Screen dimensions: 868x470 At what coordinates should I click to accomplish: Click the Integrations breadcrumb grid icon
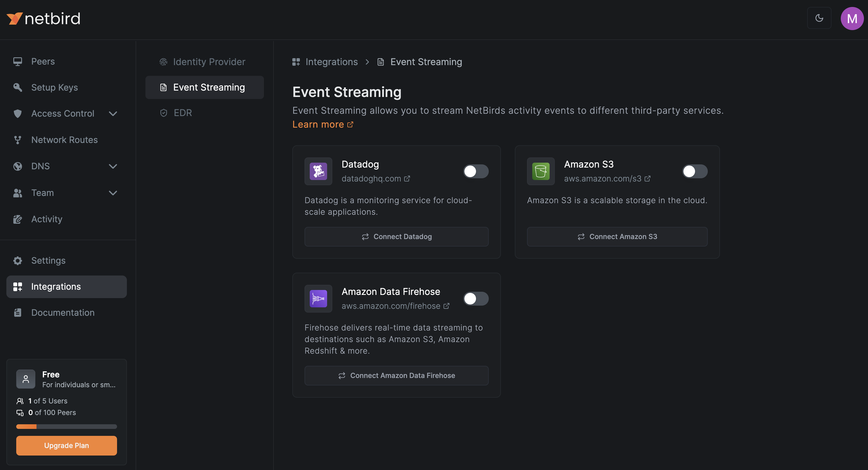pos(296,62)
